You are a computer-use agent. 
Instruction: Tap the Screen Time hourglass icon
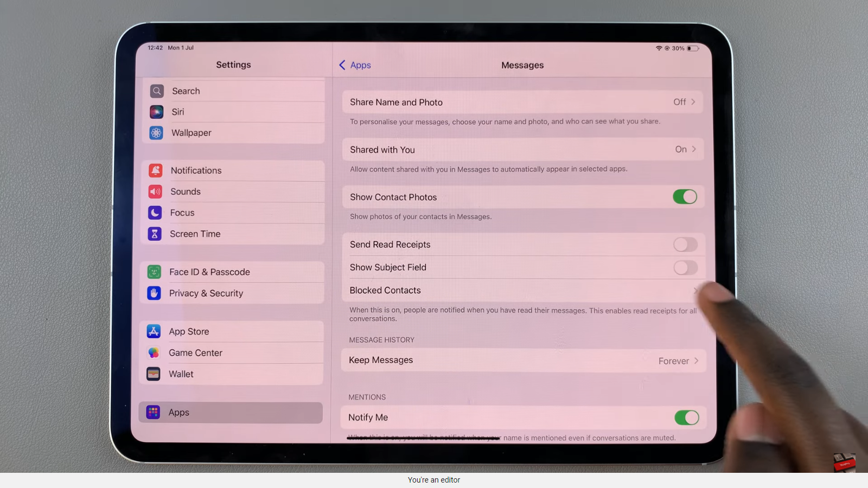pos(155,234)
